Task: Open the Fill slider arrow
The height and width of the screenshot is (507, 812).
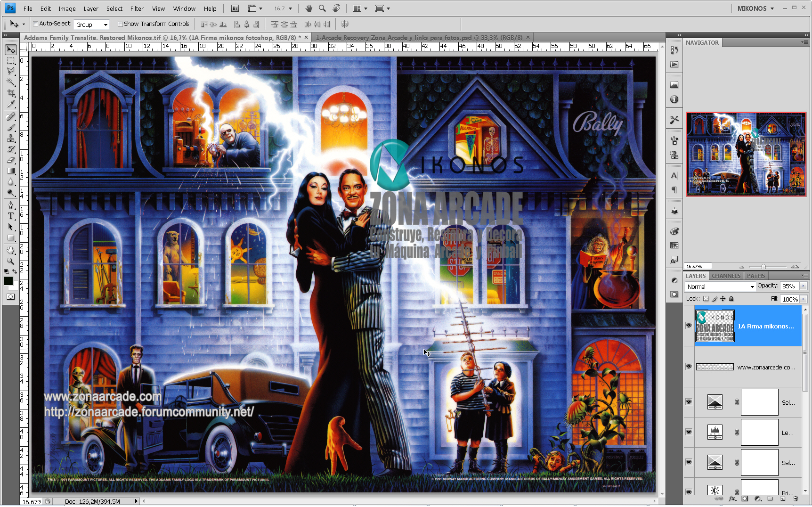Action: (803, 299)
